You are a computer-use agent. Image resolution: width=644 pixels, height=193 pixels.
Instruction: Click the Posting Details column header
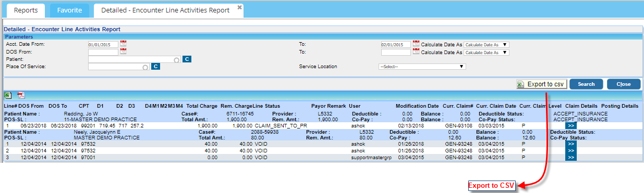click(619, 106)
